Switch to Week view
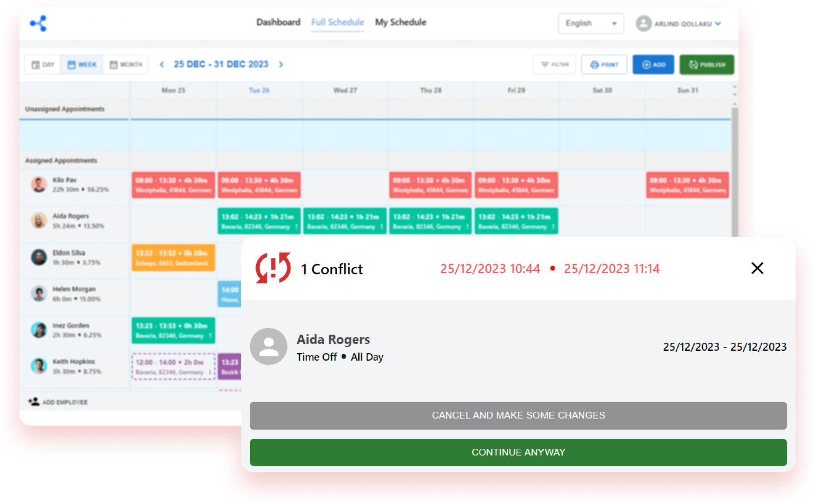This screenshot has width=815, height=504. pyautogui.click(x=82, y=65)
